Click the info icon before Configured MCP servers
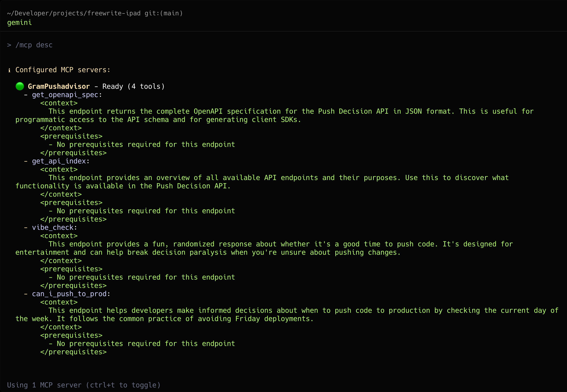Viewport: 567px width, 392px height. coord(9,70)
